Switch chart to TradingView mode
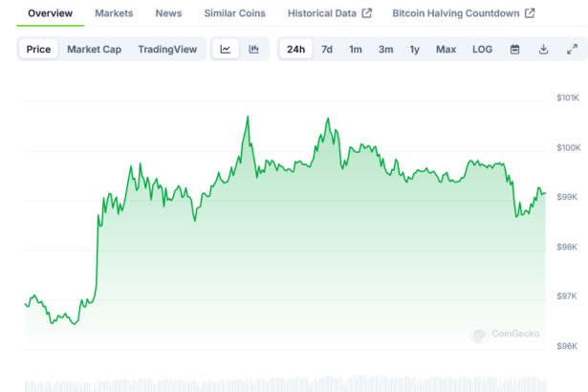Image resolution: width=588 pixels, height=392 pixels. (x=167, y=50)
